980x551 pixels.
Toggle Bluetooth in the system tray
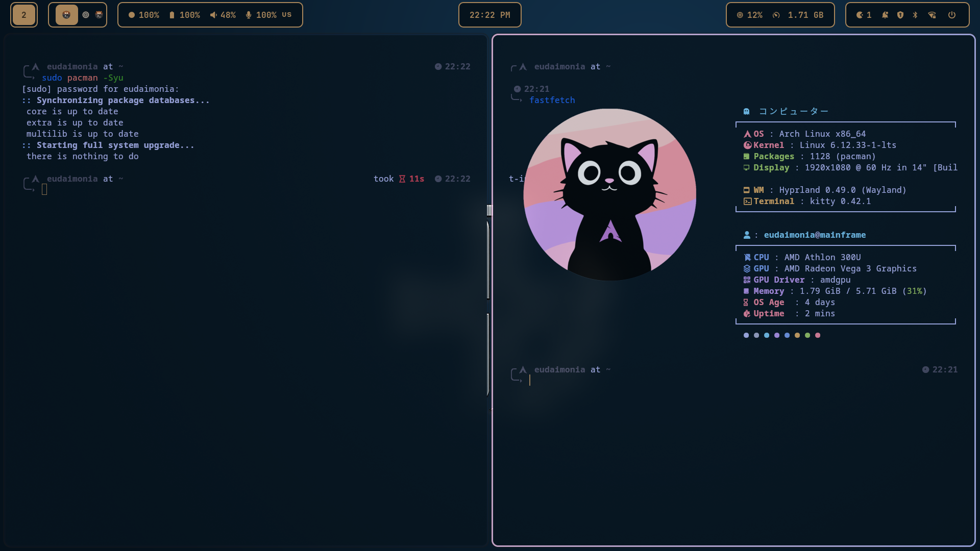[x=915, y=15]
